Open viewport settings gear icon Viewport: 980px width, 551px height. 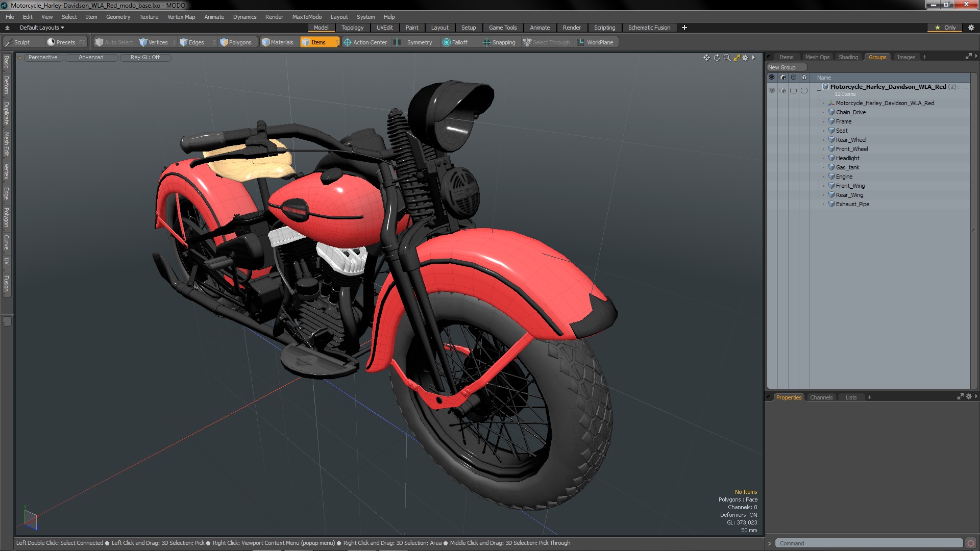(x=745, y=58)
